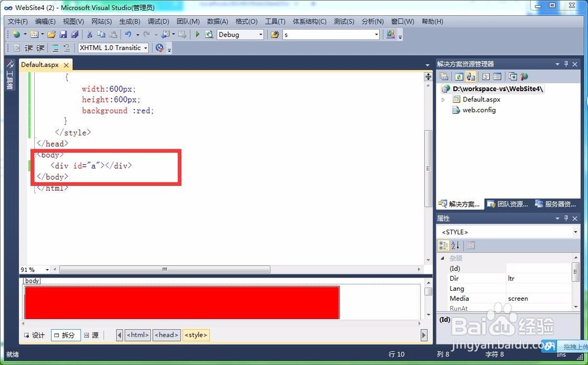Click the editor horizontal scrollbar thumb
The image size is (588, 365).
[165, 269]
